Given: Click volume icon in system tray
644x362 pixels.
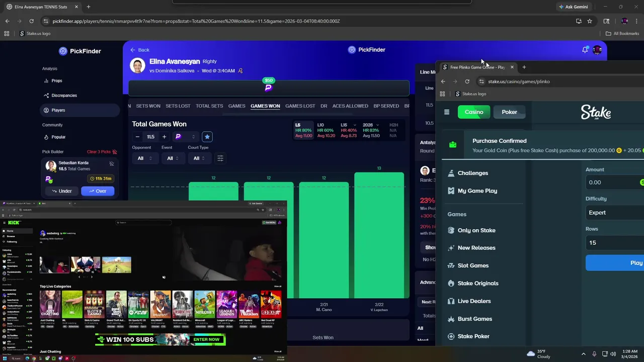Looking at the screenshot, I should click(613, 354).
